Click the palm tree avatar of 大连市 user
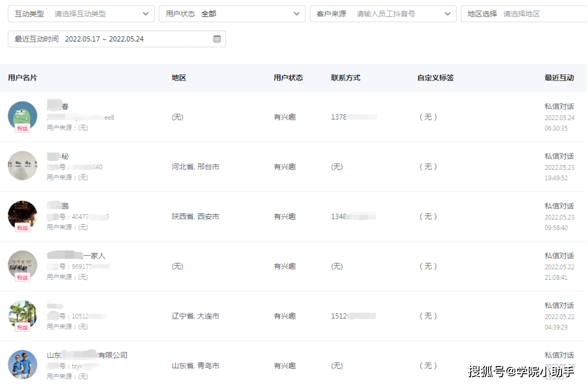The height and width of the screenshot is (384, 588). coord(22,314)
